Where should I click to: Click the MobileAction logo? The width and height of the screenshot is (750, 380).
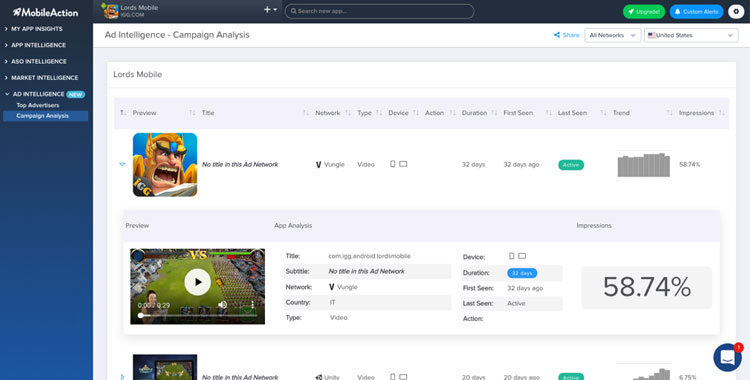pos(46,12)
